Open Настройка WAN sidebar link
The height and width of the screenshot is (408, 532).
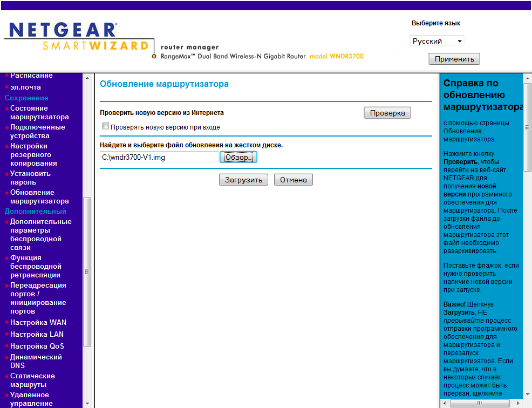click(x=38, y=323)
